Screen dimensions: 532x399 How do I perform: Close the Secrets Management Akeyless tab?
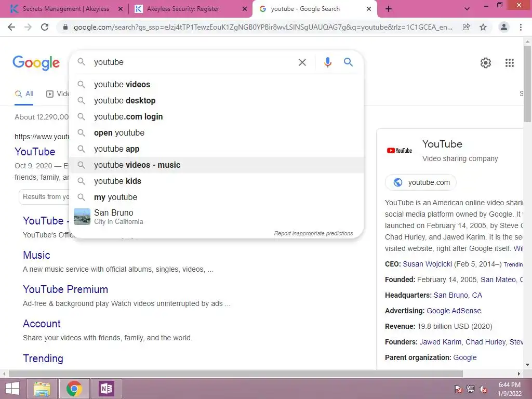(121, 9)
